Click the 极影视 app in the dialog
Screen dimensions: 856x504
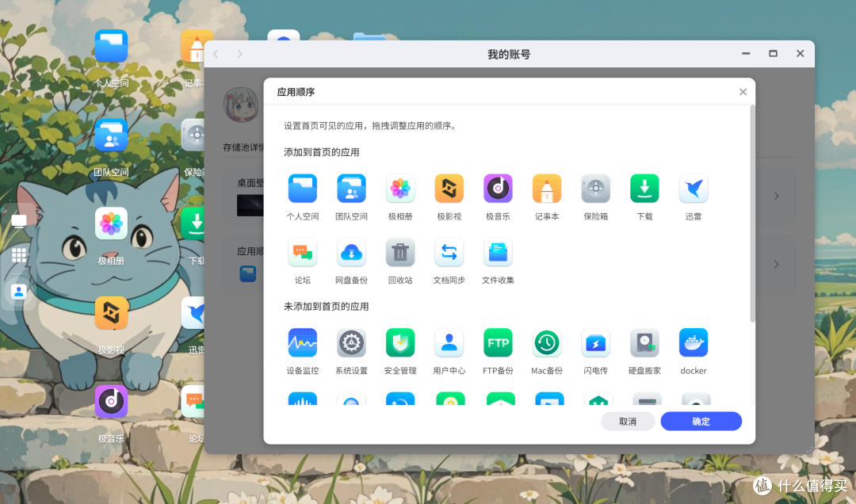[449, 189]
